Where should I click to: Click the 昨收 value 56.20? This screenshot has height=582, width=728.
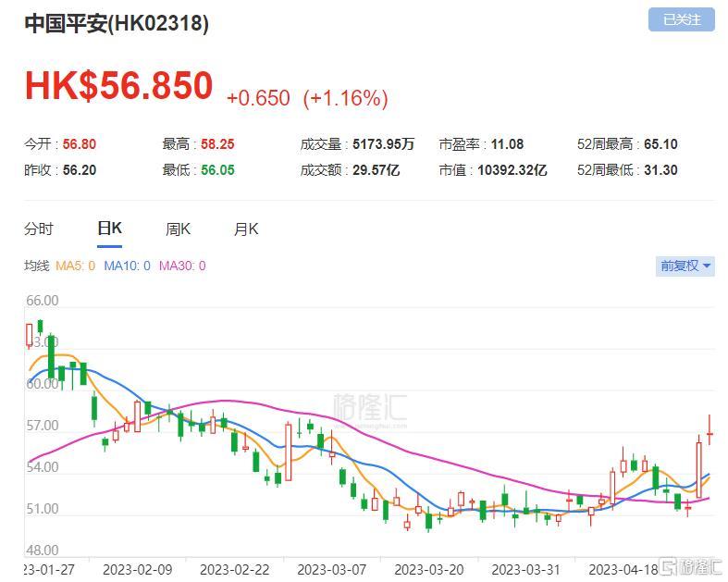coord(80,170)
